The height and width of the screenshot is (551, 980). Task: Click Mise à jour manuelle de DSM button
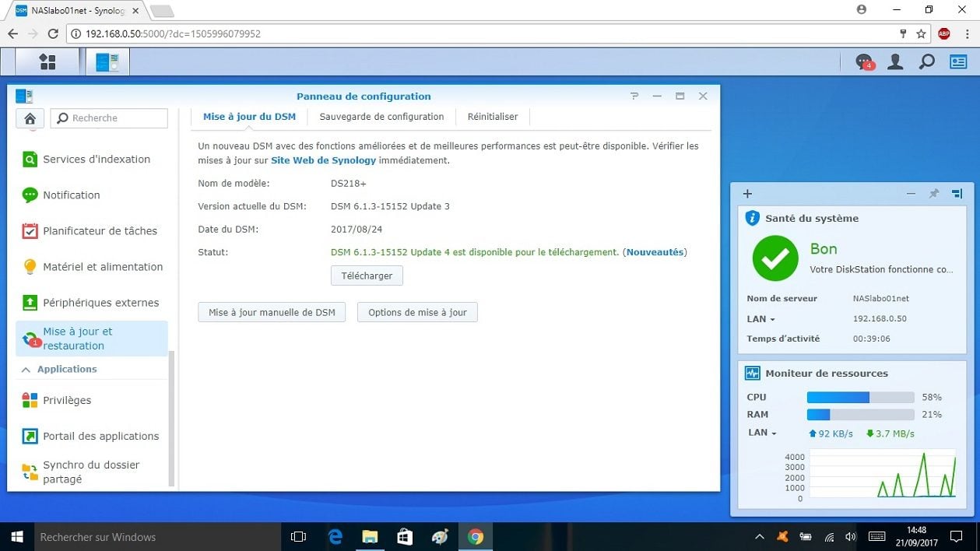(x=272, y=312)
